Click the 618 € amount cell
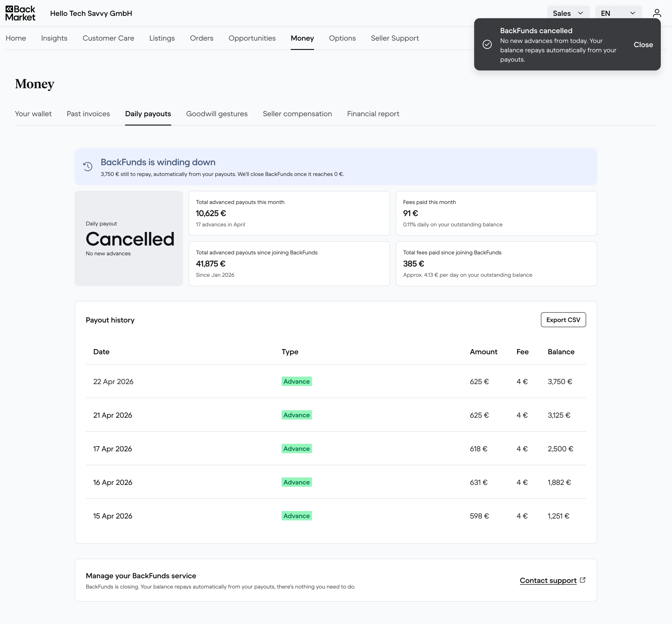This screenshot has height=624, width=672. tap(479, 449)
